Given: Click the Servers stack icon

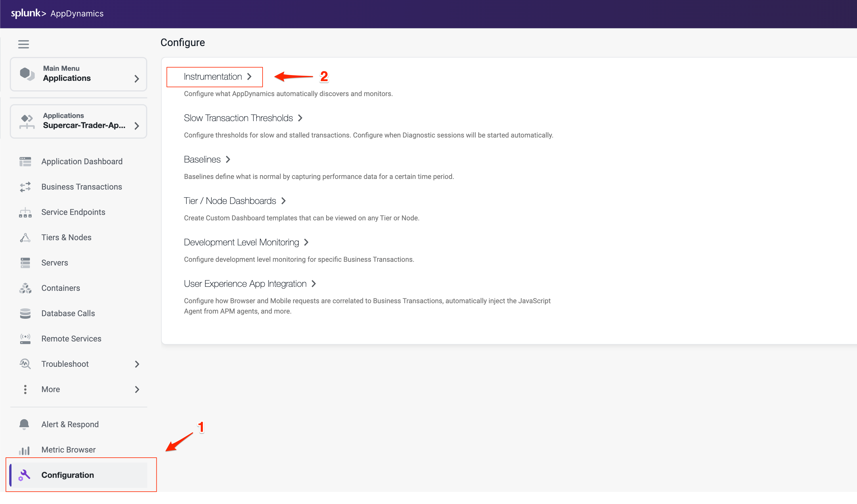Looking at the screenshot, I should tap(25, 263).
